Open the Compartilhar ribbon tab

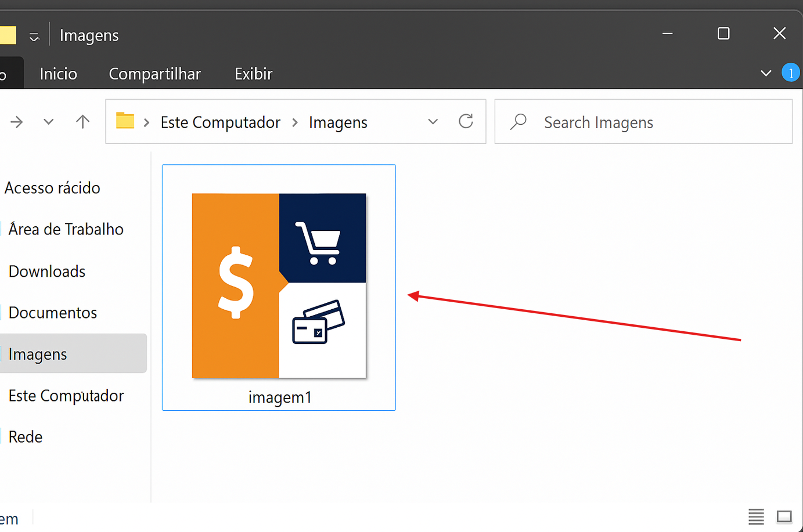[154, 74]
